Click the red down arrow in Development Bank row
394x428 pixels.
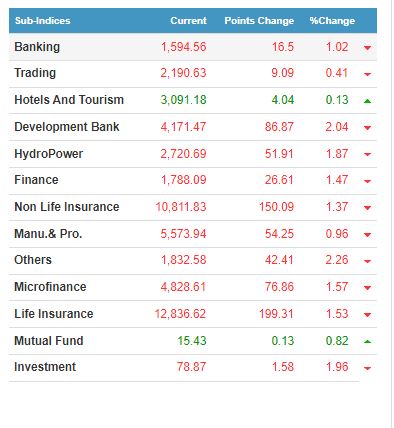click(x=367, y=128)
